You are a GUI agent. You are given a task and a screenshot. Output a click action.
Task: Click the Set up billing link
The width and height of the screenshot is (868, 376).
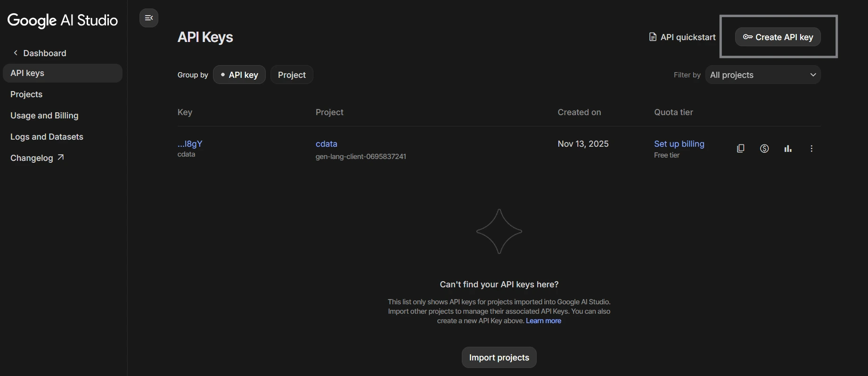679,144
